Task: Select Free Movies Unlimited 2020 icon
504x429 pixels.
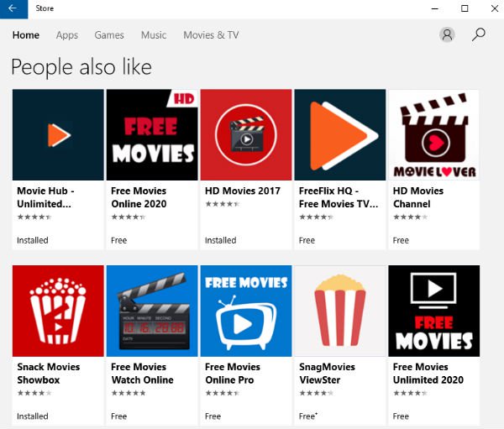Action: 434,311
